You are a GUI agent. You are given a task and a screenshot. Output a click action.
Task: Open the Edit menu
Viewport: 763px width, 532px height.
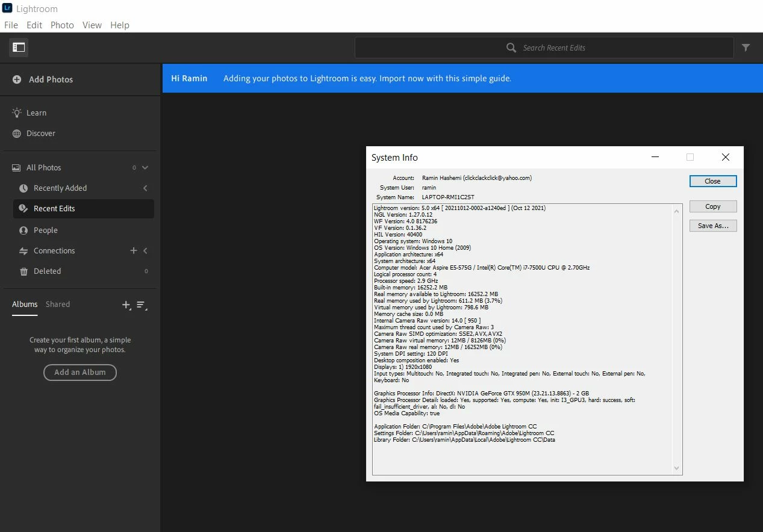34,25
